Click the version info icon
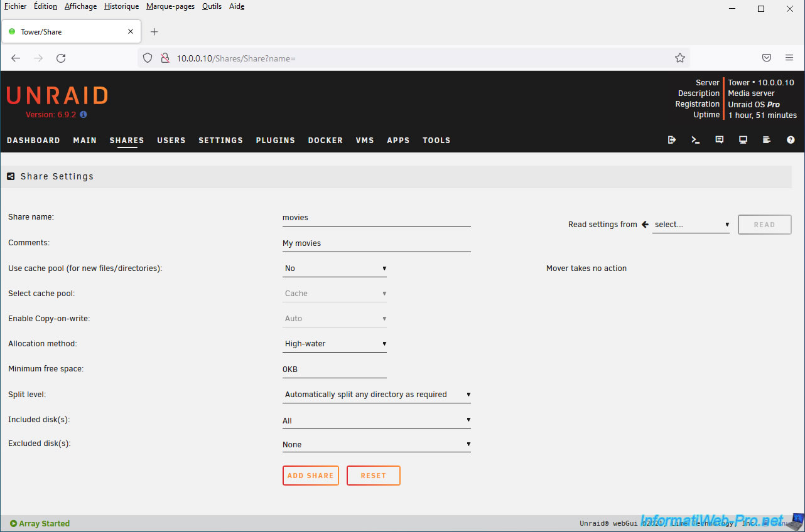 pos(84,115)
